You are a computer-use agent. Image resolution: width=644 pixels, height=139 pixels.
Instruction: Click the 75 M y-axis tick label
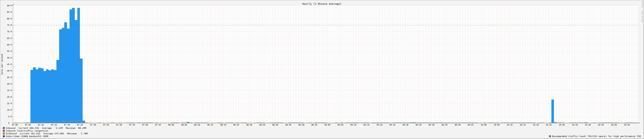tap(9, 25)
